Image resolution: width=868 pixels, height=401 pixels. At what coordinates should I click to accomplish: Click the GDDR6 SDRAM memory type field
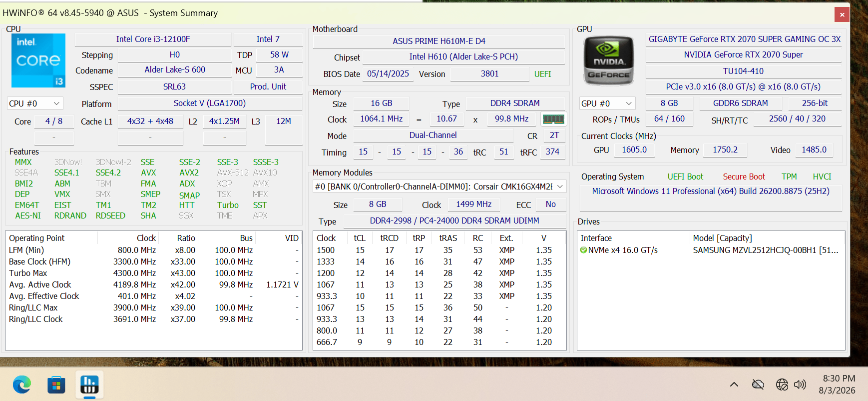click(740, 103)
